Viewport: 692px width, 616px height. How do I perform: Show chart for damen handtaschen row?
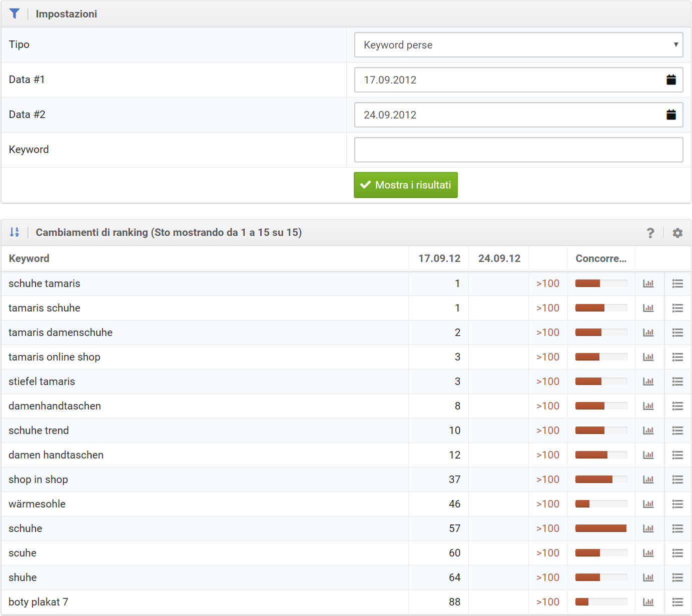[x=648, y=455]
